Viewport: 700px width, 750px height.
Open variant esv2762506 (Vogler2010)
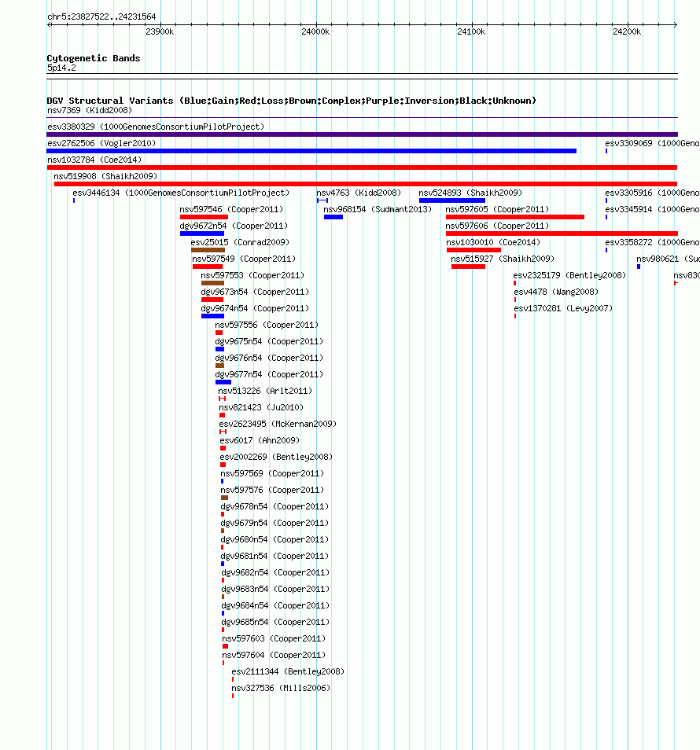[x=101, y=144]
